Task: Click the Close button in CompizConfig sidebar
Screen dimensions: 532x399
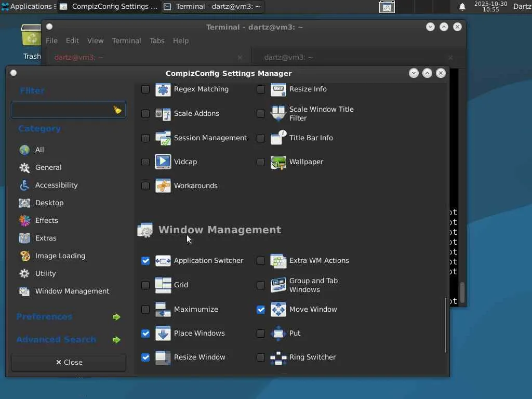Action: point(69,362)
